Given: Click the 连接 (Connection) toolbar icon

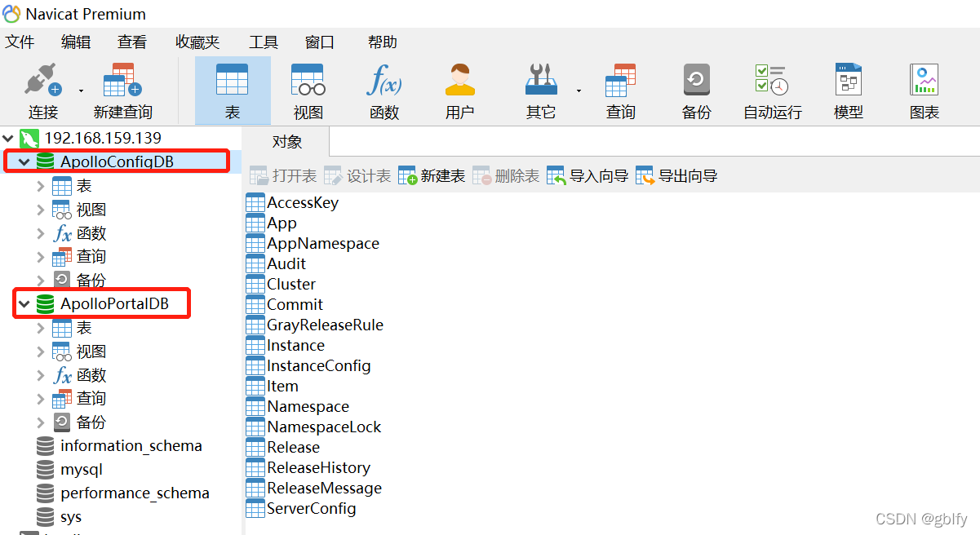Looking at the screenshot, I should click(x=43, y=91).
